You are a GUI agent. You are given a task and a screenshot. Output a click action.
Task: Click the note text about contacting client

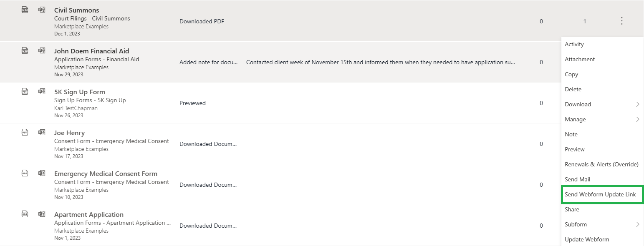381,62
